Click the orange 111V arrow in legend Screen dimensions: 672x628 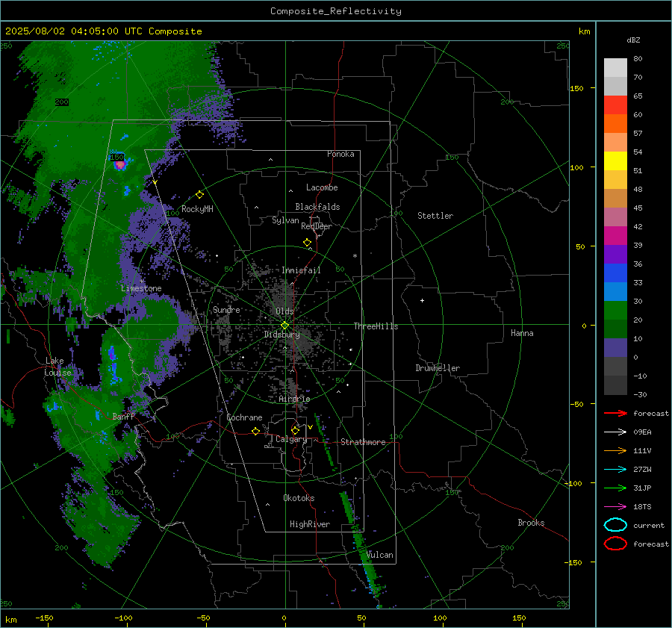pyautogui.click(x=615, y=450)
